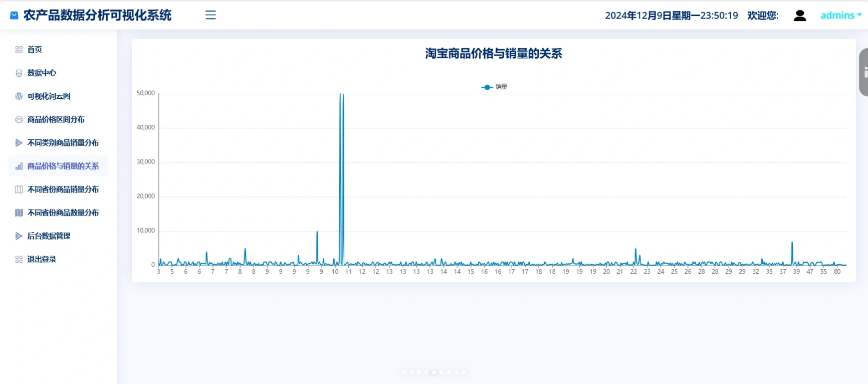Click the hamburger menu icon in header
The width and height of the screenshot is (868, 384).
tap(210, 15)
